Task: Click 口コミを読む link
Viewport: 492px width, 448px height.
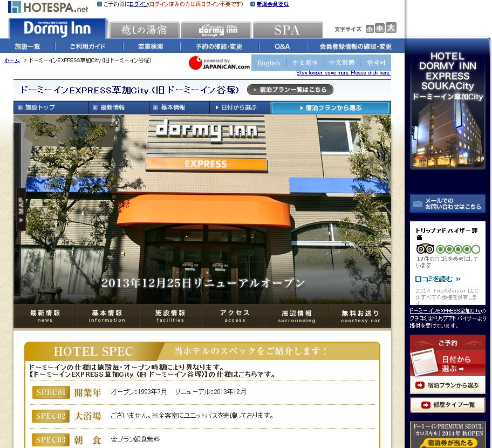Action: click(438, 279)
